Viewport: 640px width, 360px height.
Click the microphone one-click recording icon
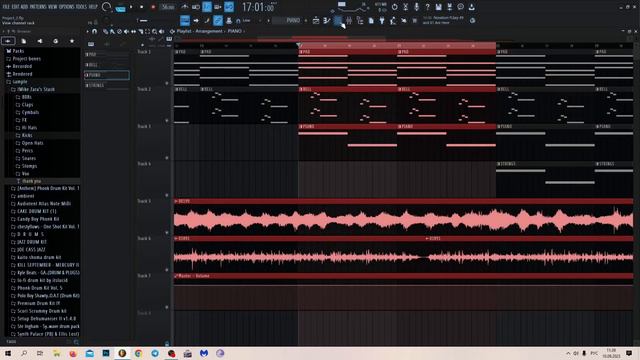[x=416, y=7]
